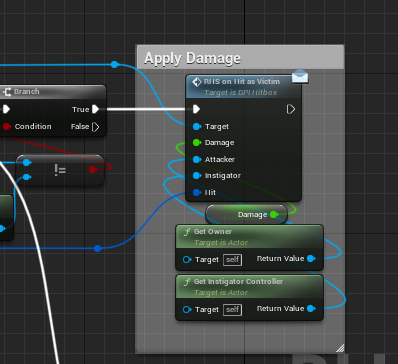This screenshot has width=398, height=364.
Task: Click the diamond icon in Hit as Victim header
Action: pos(197,82)
